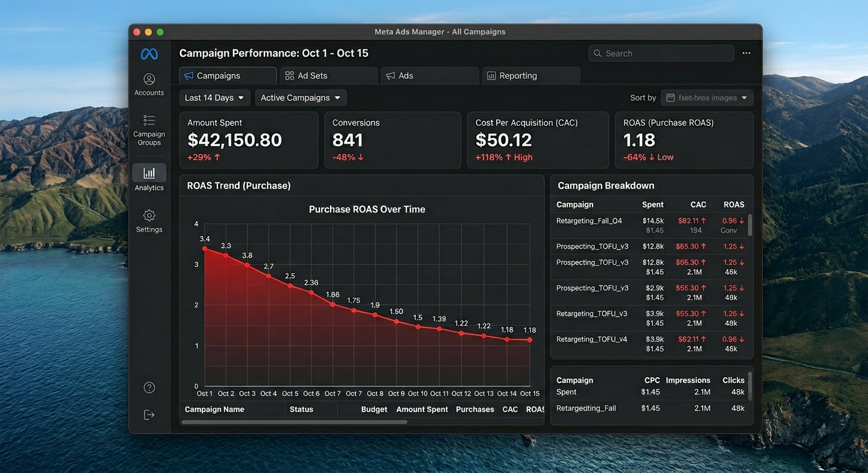Click the Meta logo icon
This screenshot has width=868, height=473.
click(x=149, y=54)
